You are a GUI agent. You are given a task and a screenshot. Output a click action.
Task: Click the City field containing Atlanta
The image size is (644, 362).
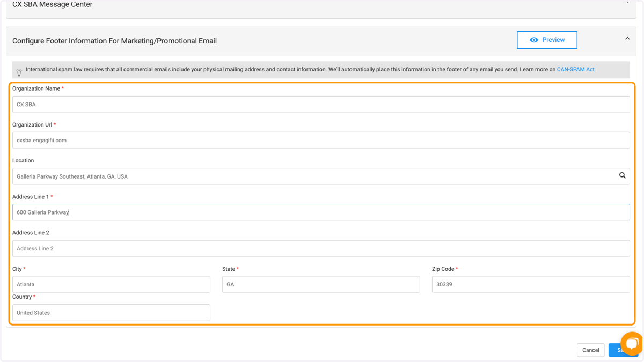point(111,284)
